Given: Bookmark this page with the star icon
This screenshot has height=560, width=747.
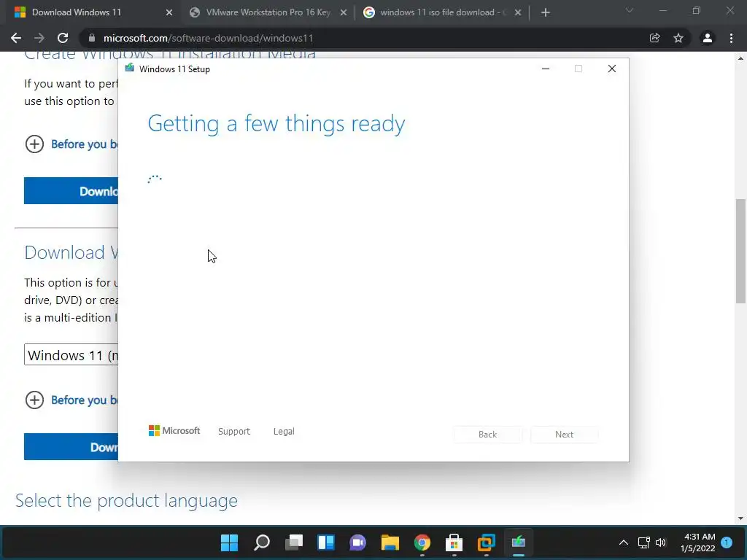Looking at the screenshot, I should 678,38.
